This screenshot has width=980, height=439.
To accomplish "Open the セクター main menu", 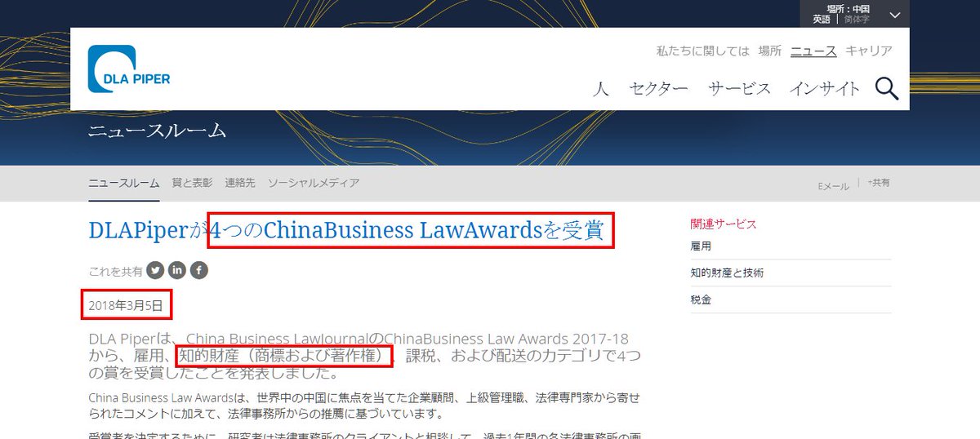I will [x=659, y=89].
